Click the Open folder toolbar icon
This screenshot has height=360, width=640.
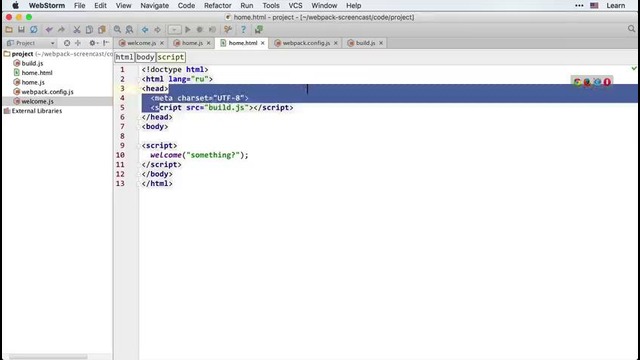pyautogui.click(x=9, y=29)
